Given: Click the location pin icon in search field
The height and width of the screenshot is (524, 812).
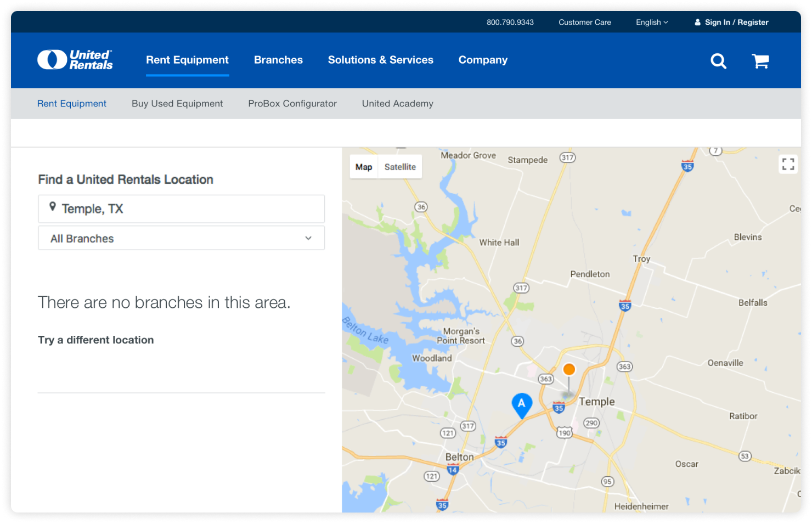Looking at the screenshot, I should click(53, 207).
